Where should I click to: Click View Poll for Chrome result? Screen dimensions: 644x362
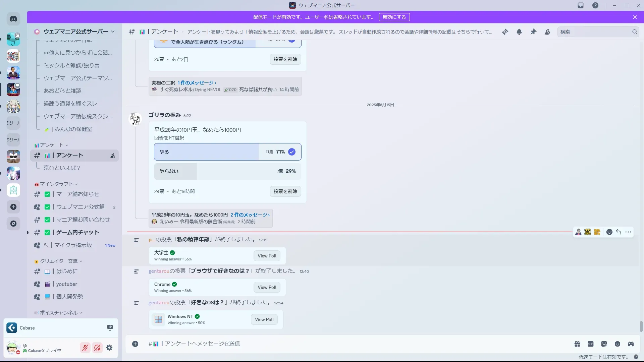coord(267,287)
